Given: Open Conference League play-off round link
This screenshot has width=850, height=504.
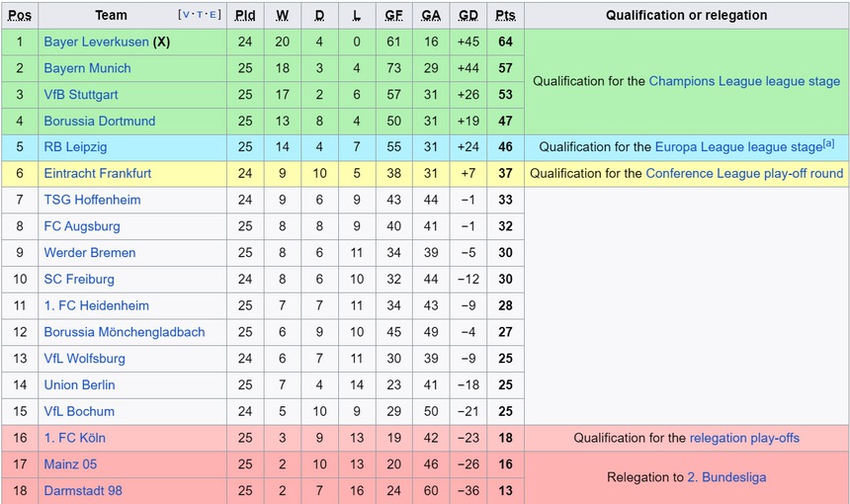Looking at the screenshot, I should (744, 173).
